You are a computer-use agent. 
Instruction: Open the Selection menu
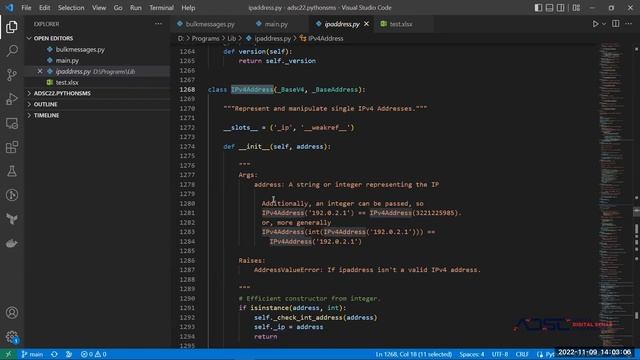[x=71, y=8]
